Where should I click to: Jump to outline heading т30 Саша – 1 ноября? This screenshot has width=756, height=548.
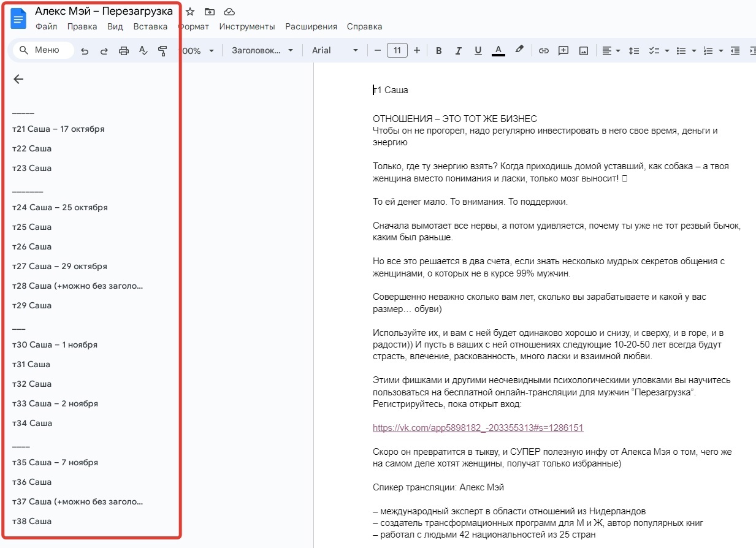tap(55, 345)
